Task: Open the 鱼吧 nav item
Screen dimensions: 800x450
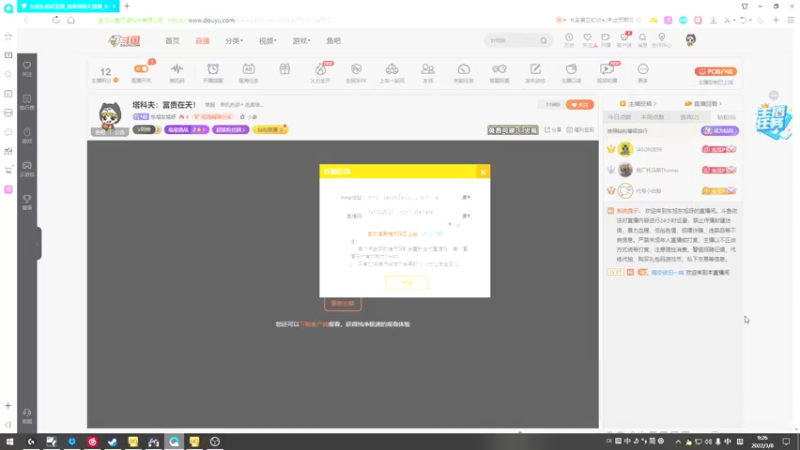Action: 334,41
